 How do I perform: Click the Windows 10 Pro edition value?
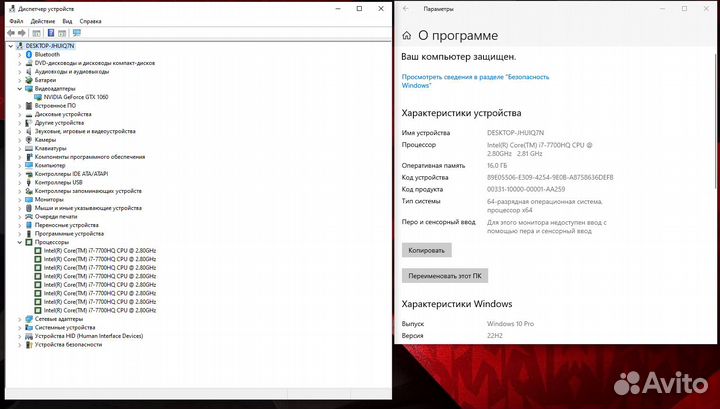point(510,324)
